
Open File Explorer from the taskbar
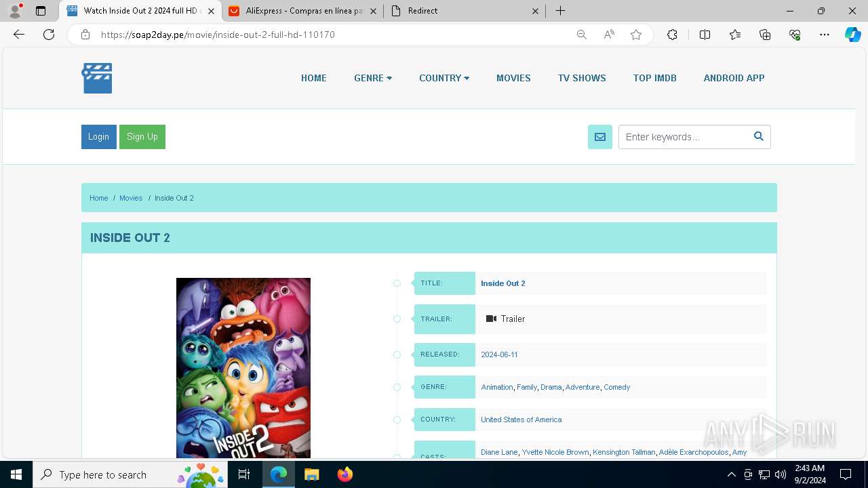point(311,474)
